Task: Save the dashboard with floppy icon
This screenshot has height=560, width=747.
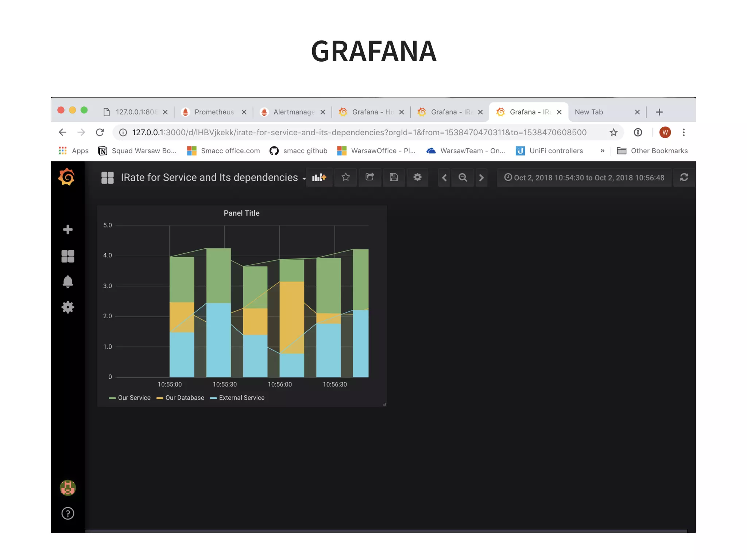Action: 394,178
